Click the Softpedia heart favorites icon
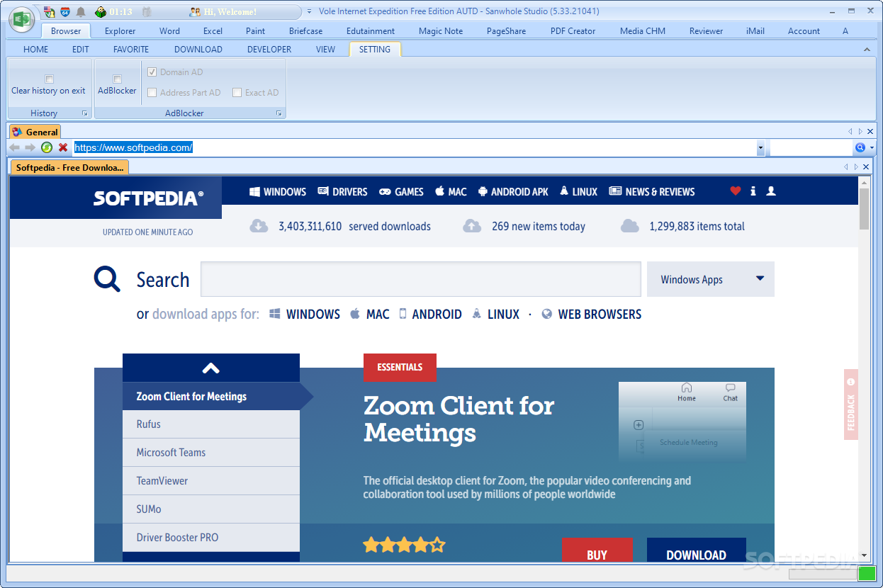The image size is (883, 588). pos(736,191)
